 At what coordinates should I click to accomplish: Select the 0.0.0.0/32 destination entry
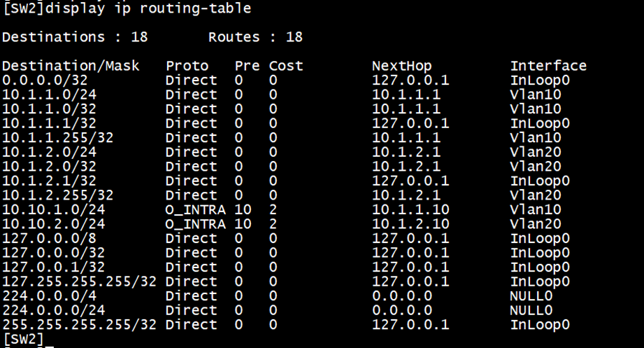coord(45,81)
